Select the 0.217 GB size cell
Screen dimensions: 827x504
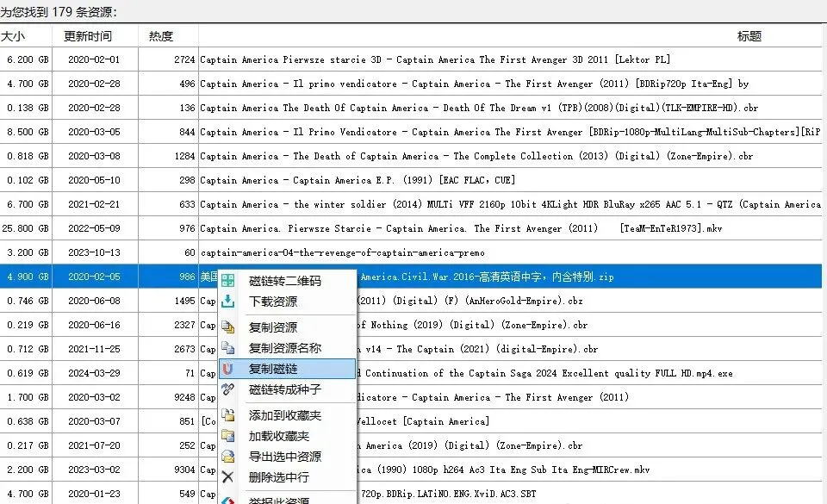click(x=26, y=445)
